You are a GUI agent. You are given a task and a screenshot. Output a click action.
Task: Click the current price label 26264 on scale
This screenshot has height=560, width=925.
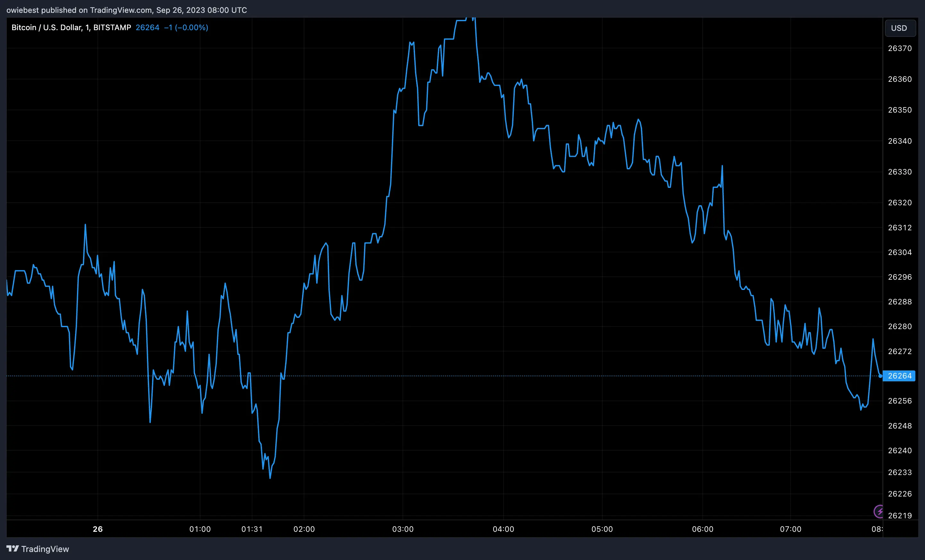pyautogui.click(x=899, y=376)
